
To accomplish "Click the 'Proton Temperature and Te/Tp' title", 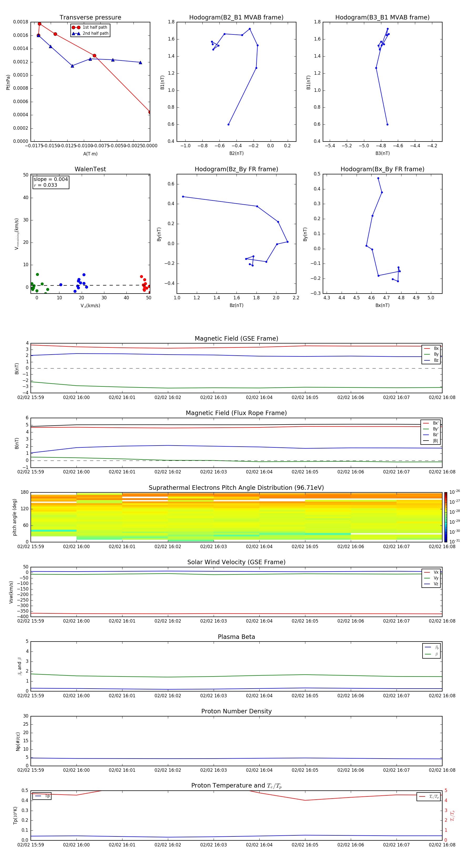I will (236, 785).
